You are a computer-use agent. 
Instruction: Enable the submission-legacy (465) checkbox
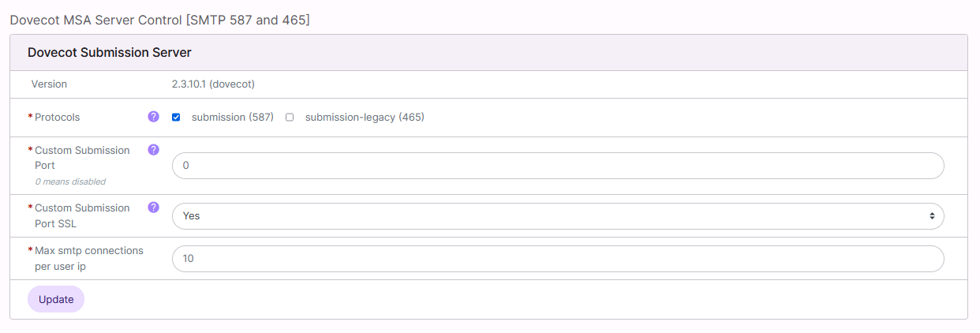(290, 118)
